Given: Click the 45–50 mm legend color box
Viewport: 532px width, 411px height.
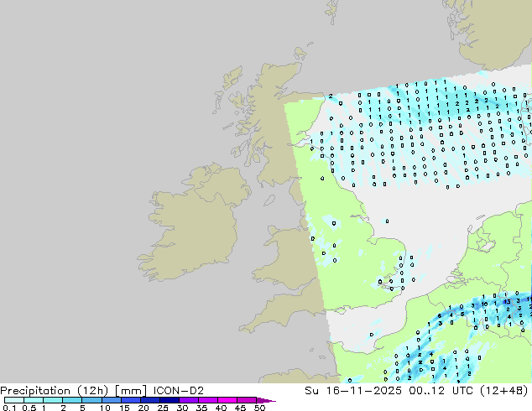Looking at the screenshot, I should tap(247, 400).
